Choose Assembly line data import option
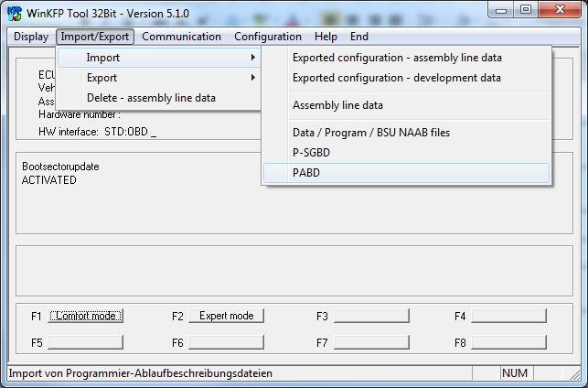The width and height of the screenshot is (588, 388). point(337,105)
